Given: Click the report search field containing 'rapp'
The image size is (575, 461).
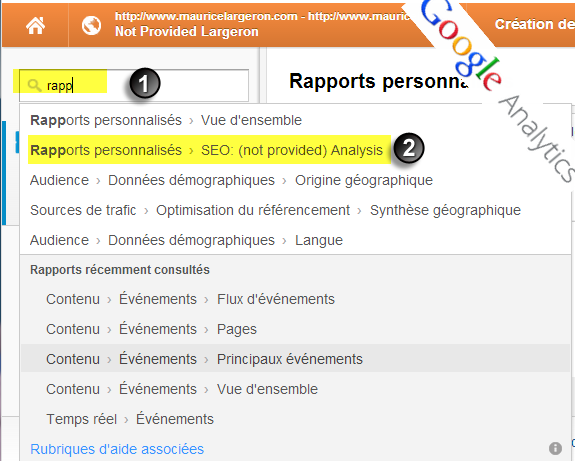Looking at the screenshot, I should (x=134, y=85).
